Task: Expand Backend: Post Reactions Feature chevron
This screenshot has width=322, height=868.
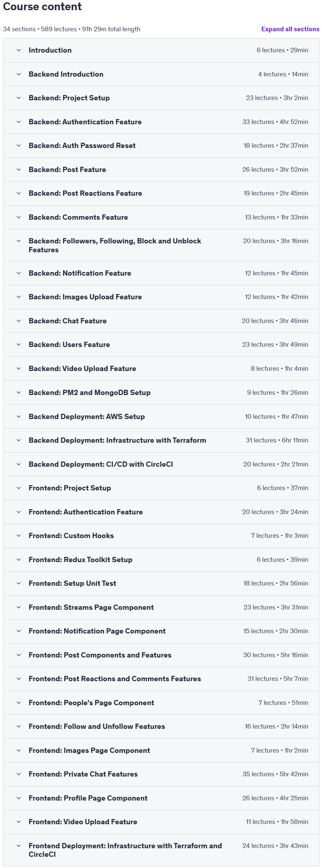Action: (19, 193)
